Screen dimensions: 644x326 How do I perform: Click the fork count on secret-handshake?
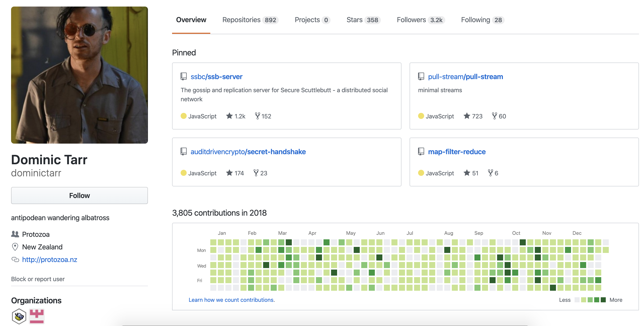click(264, 173)
